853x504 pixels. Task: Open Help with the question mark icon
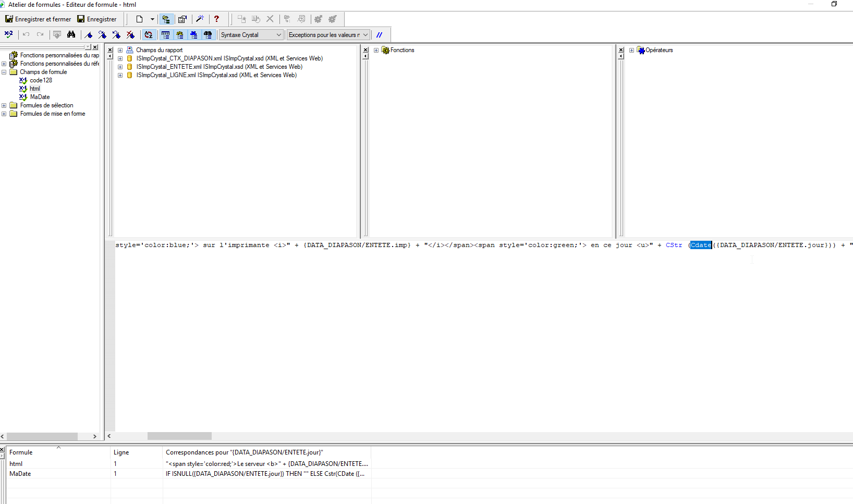click(x=217, y=19)
